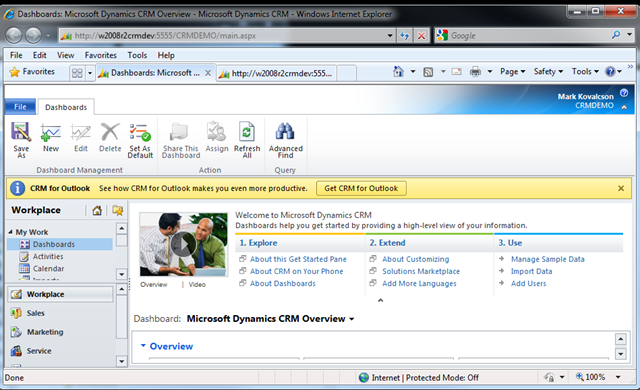
Task: Collapse the My Work tree group
Action: (x=10, y=232)
